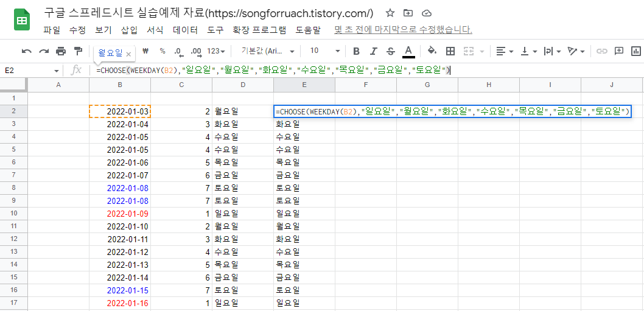644x311 pixels.
Task: Open cell borders options
Action: coord(450,51)
